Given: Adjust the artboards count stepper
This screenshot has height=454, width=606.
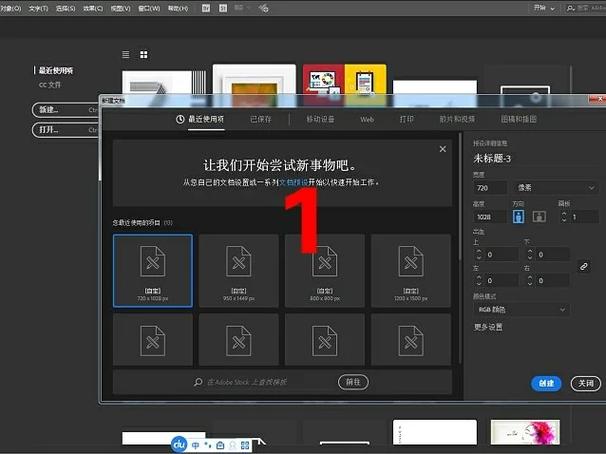Looking at the screenshot, I should click(x=564, y=217).
